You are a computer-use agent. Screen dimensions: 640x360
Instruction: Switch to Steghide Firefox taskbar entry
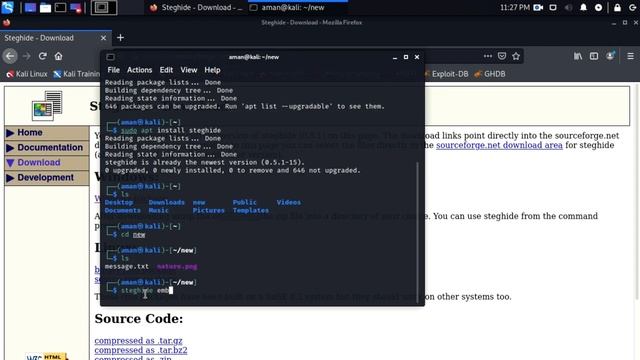[195, 7]
